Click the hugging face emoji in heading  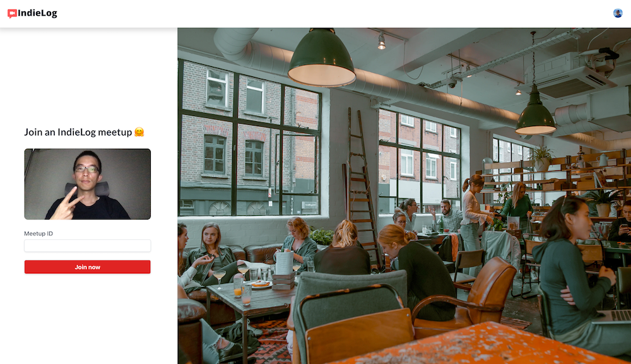coord(139,132)
